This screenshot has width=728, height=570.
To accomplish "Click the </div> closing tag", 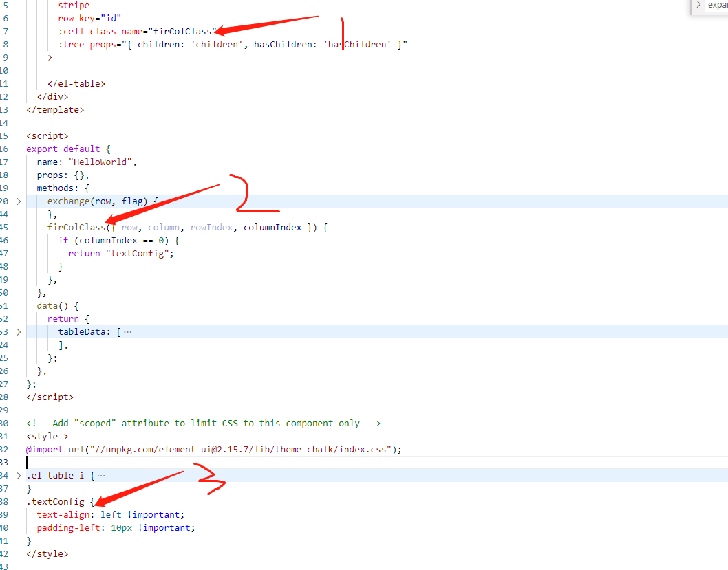I will (53, 97).
